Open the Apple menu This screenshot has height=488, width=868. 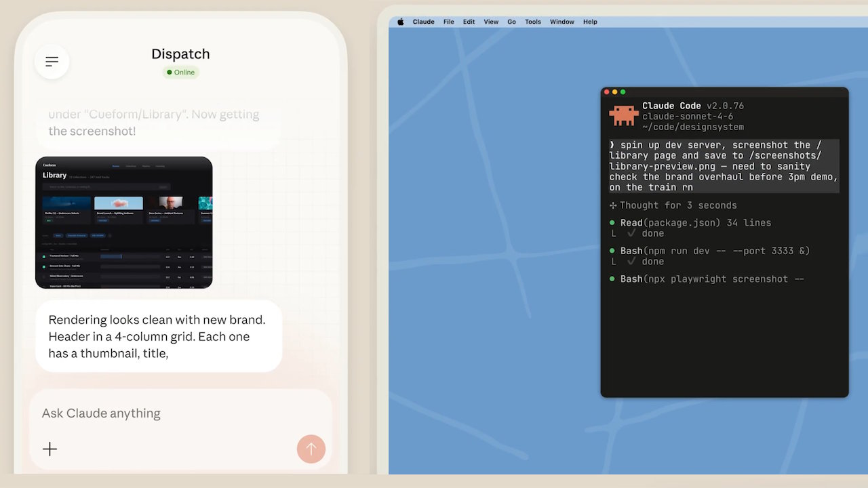tap(400, 22)
